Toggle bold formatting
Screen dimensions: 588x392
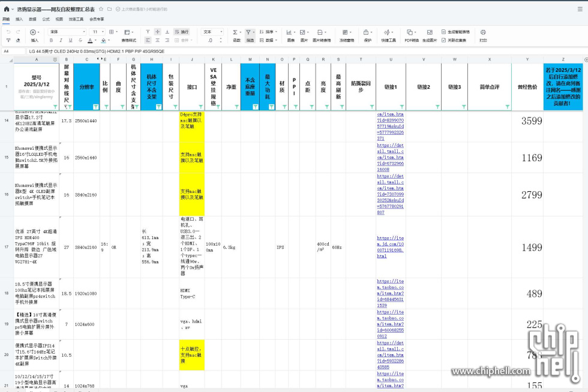point(52,40)
